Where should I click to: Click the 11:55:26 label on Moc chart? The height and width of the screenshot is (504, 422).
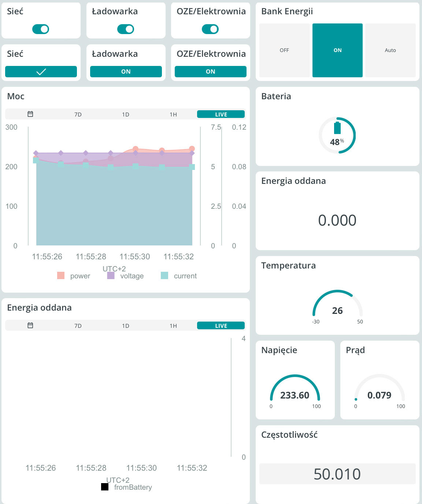[x=47, y=256]
